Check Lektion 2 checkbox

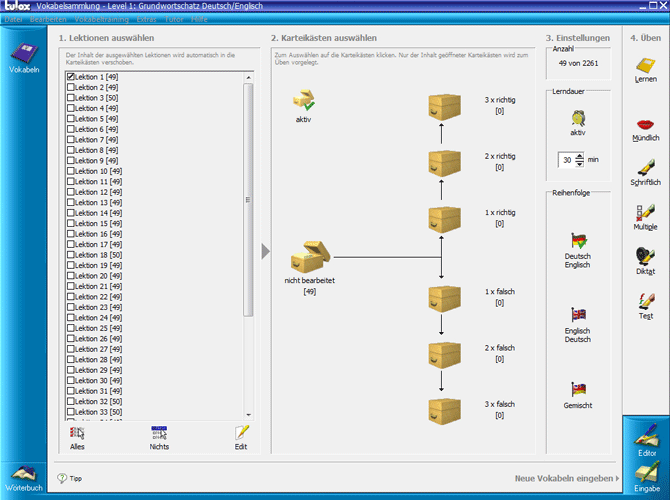click(71, 87)
